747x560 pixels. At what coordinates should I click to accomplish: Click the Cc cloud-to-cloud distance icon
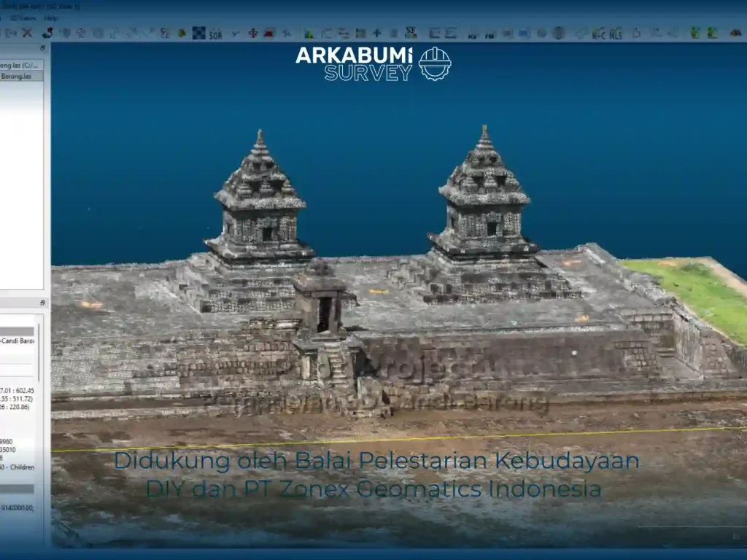[x=166, y=33]
